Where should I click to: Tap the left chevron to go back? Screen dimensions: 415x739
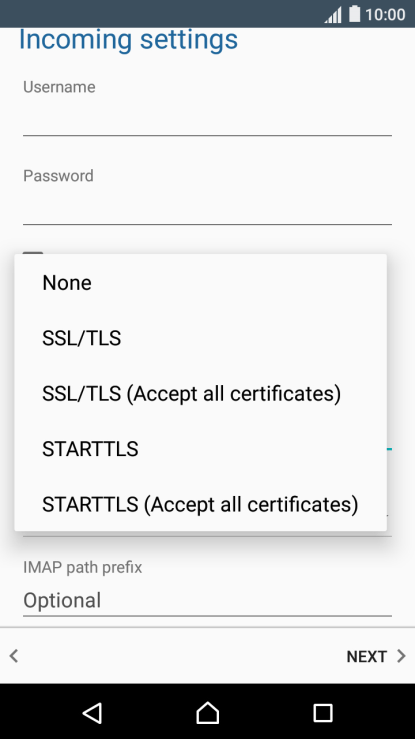click(14, 656)
